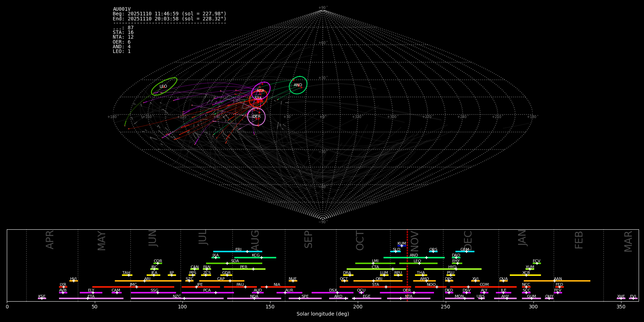
Task: Select the AND radiant circle
Action: [298, 85]
